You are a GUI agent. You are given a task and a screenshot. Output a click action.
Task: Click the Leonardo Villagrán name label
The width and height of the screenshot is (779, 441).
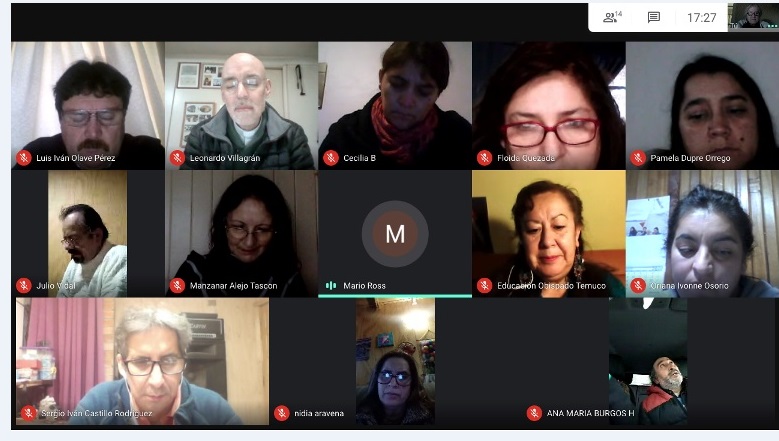click(x=225, y=158)
